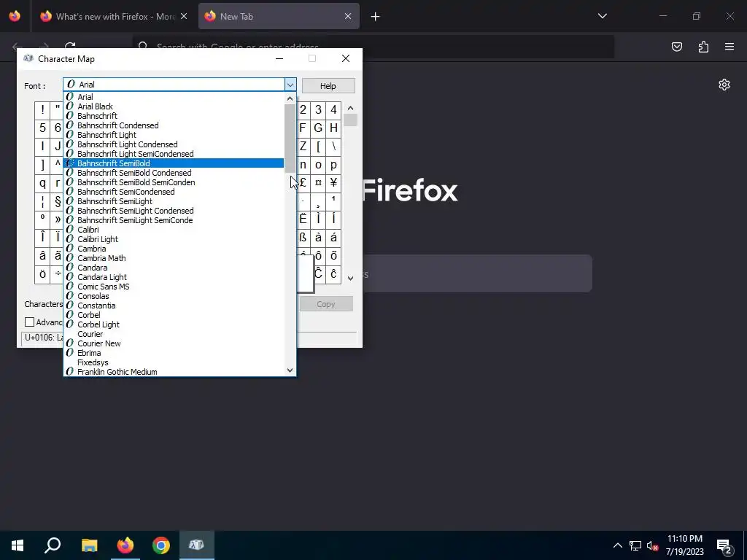The width and height of the screenshot is (747, 560).
Task: Click the Firefox View icon at tab strip start
Action: (x=15, y=16)
